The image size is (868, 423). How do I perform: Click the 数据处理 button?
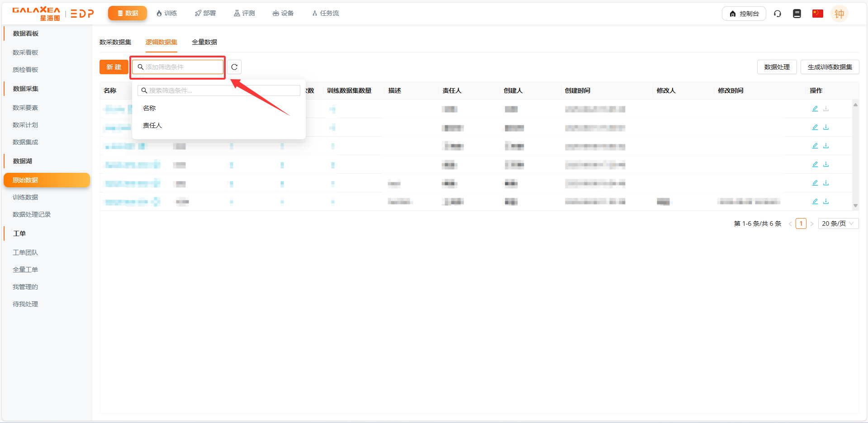pyautogui.click(x=777, y=67)
